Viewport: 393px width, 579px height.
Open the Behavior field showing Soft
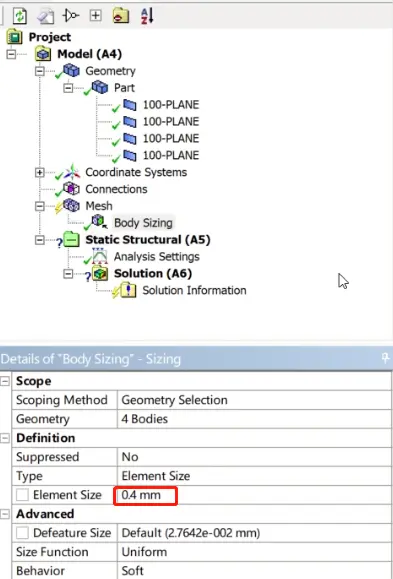[254, 570]
